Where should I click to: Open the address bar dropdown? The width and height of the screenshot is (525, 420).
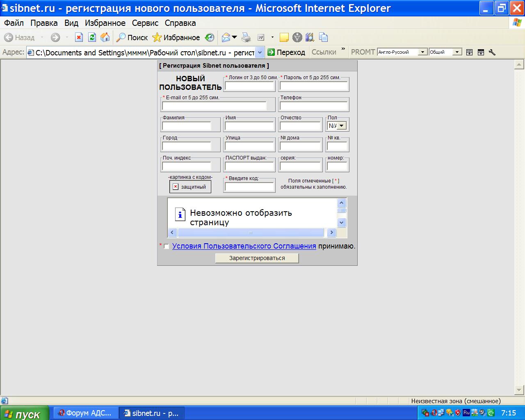click(260, 52)
